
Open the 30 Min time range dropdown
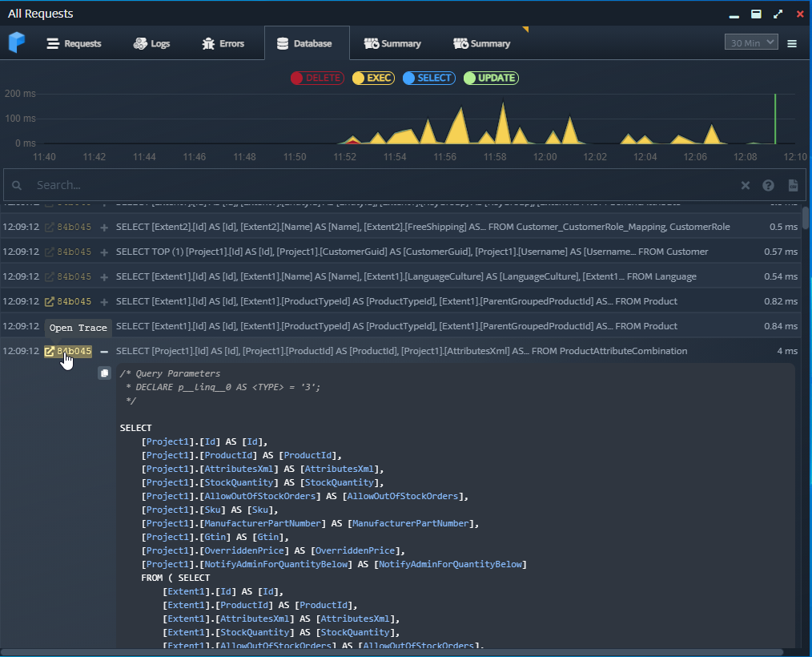tap(751, 42)
